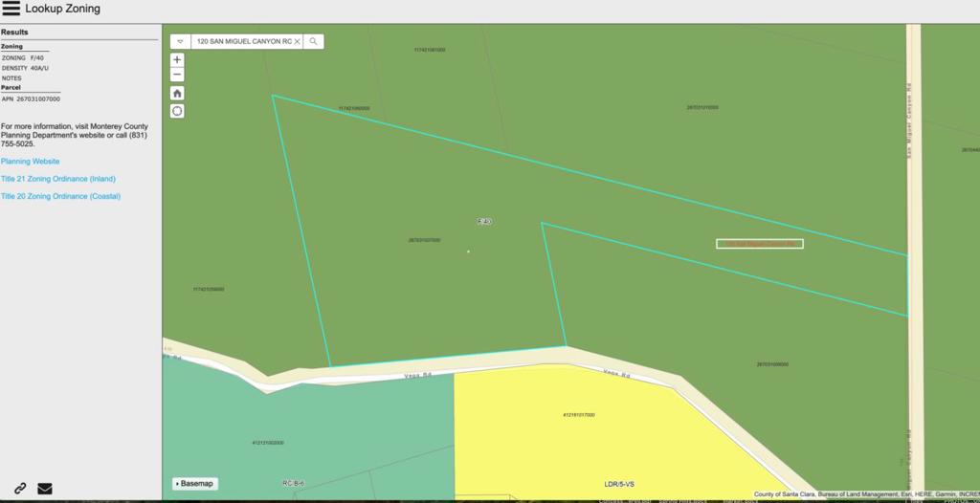980x503 pixels.
Task: Open the Planning Website link
Action: click(x=30, y=162)
